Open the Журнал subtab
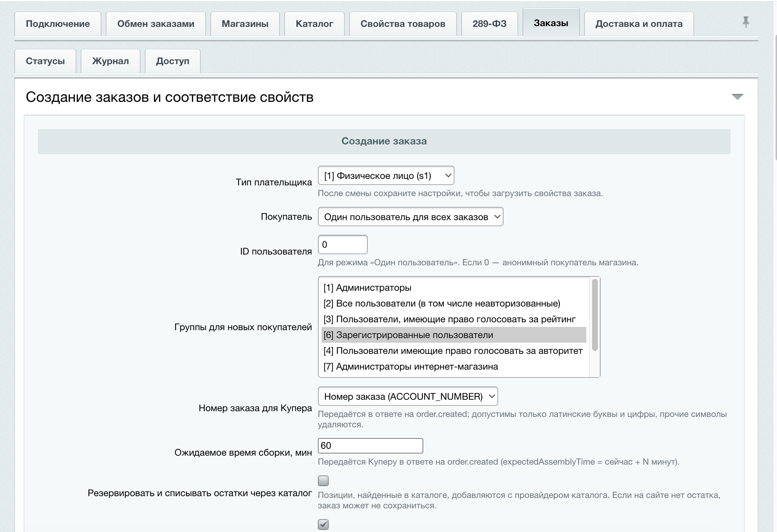777x532 pixels. tap(110, 61)
